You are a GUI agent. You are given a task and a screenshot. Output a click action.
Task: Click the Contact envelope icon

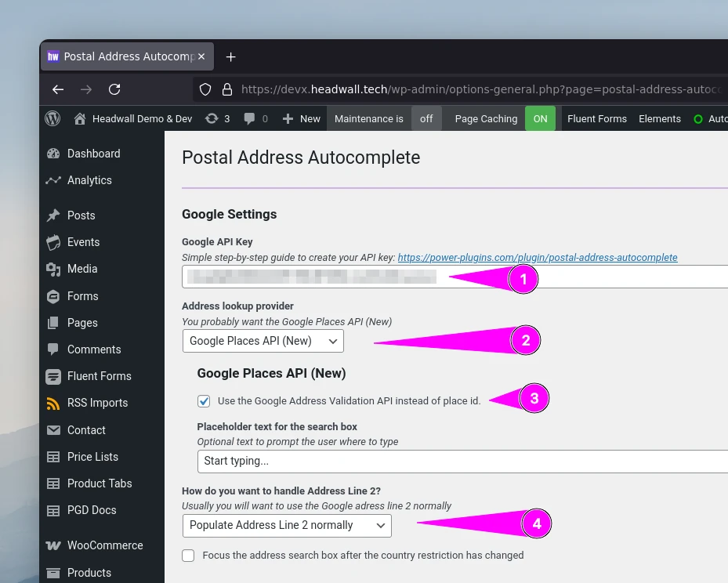pyautogui.click(x=53, y=430)
